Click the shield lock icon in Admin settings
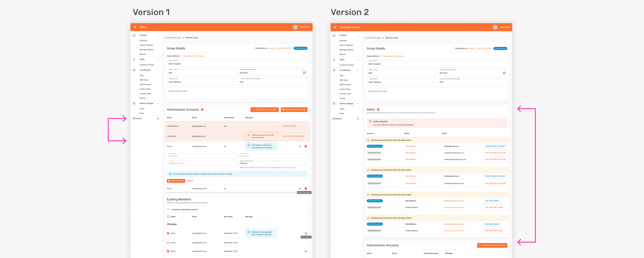Screen dimensions: 644x258 click(134, 103)
